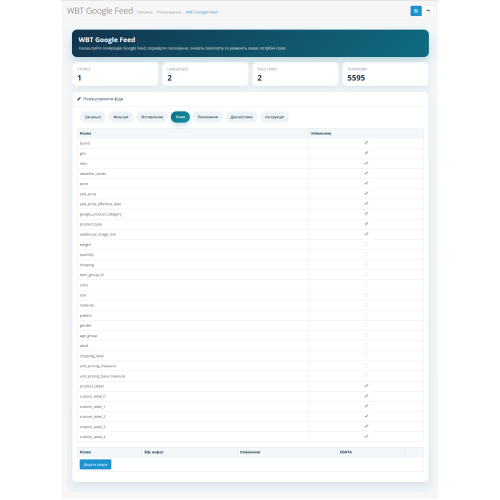This screenshot has height=500, width=500.
Task: Uncheck the custom_label_4 checkbox
Action: tap(366, 436)
